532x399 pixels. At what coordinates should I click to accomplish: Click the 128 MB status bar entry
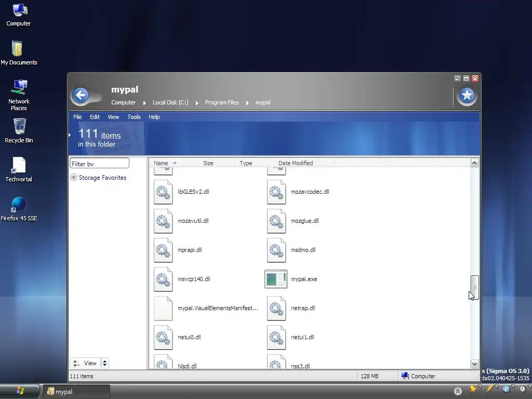point(369,376)
